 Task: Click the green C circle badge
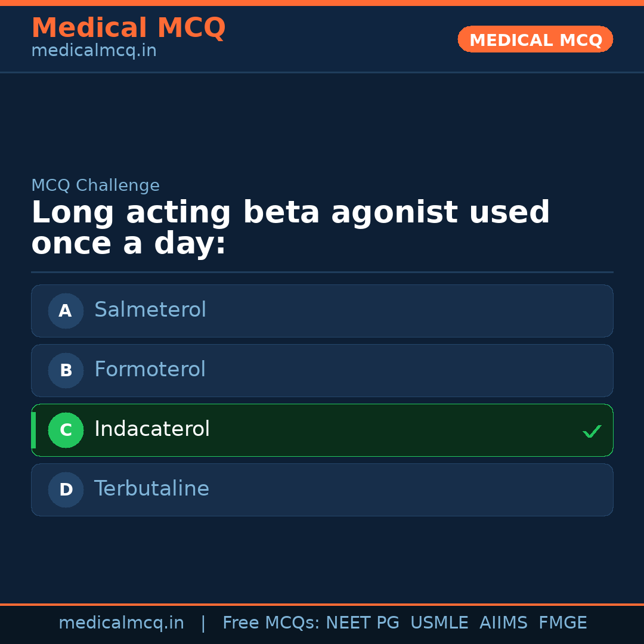(x=66, y=430)
